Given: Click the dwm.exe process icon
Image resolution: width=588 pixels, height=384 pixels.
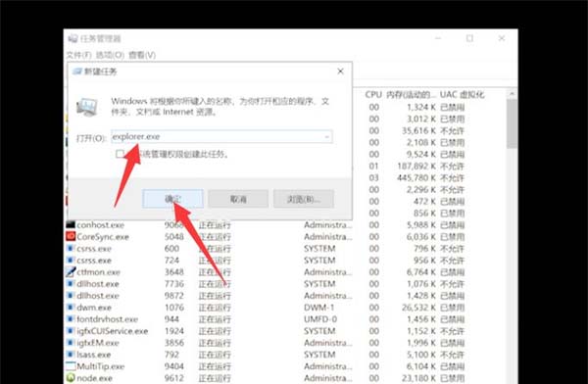Looking at the screenshot, I should pos(71,308).
